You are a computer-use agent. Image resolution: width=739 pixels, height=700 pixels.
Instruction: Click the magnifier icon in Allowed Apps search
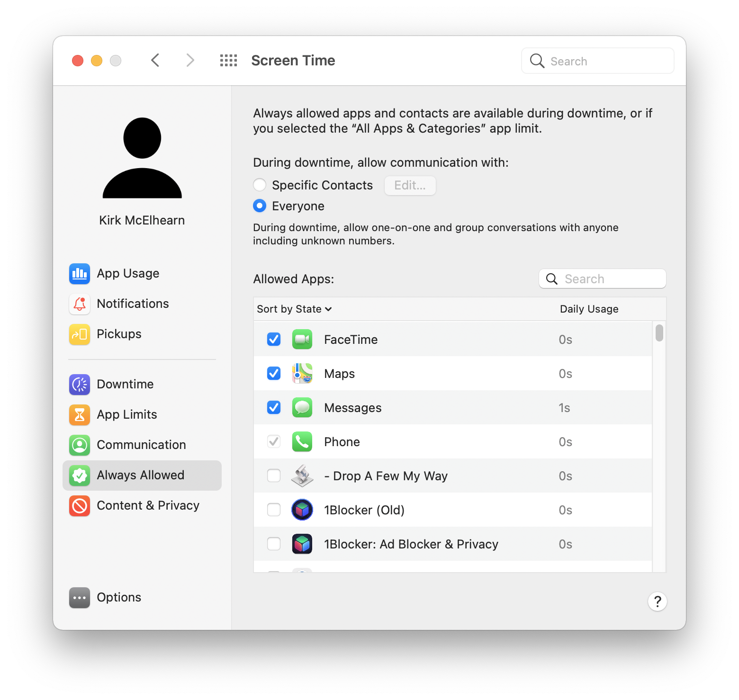click(552, 279)
